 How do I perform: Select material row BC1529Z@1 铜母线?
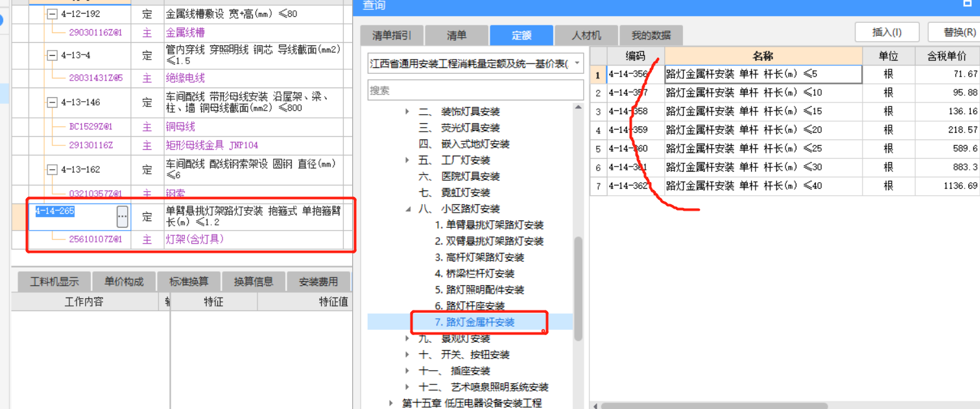point(184,127)
